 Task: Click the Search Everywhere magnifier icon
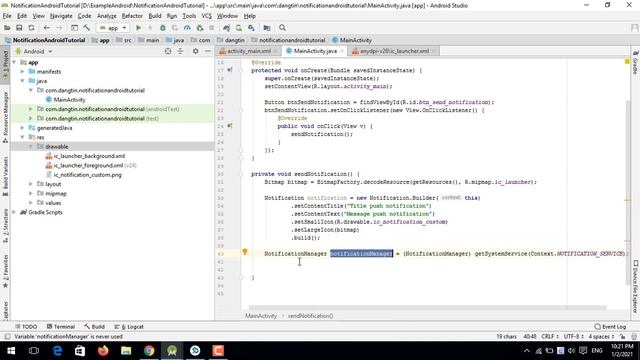tap(282, 28)
